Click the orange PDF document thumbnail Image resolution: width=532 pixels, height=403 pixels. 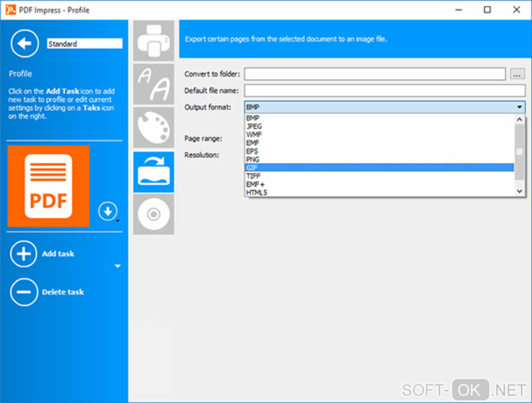[49, 186]
